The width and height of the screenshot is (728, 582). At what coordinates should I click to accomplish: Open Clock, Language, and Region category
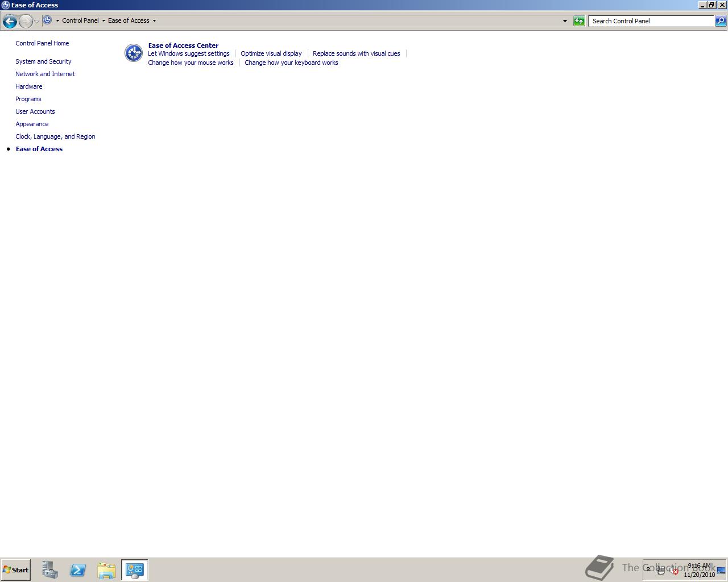(55, 136)
